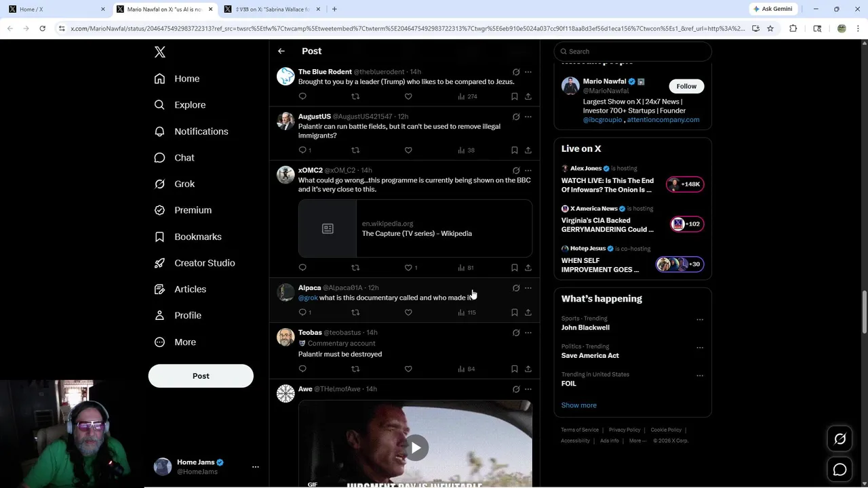The height and width of the screenshot is (488, 868).
Task: Open Notifications in sidebar
Action: coord(191,131)
